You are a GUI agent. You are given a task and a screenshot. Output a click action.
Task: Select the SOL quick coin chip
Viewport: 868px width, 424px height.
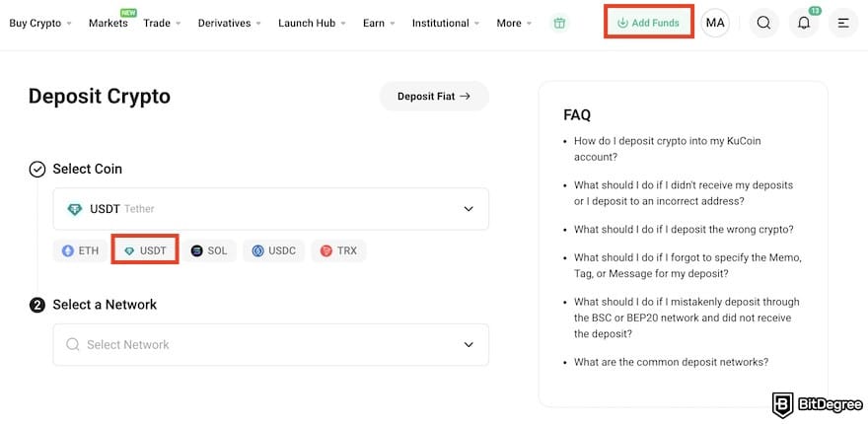[209, 250]
